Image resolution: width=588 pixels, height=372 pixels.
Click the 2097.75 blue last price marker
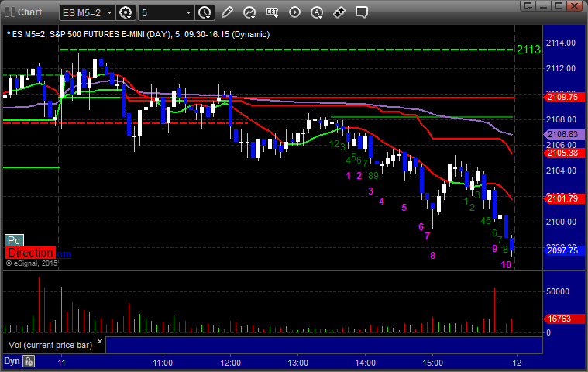(x=564, y=250)
